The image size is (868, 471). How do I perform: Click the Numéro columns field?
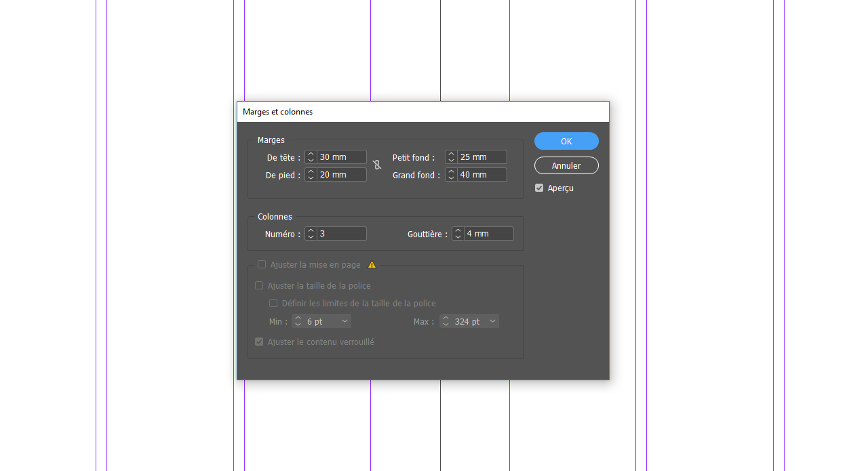(x=342, y=233)
